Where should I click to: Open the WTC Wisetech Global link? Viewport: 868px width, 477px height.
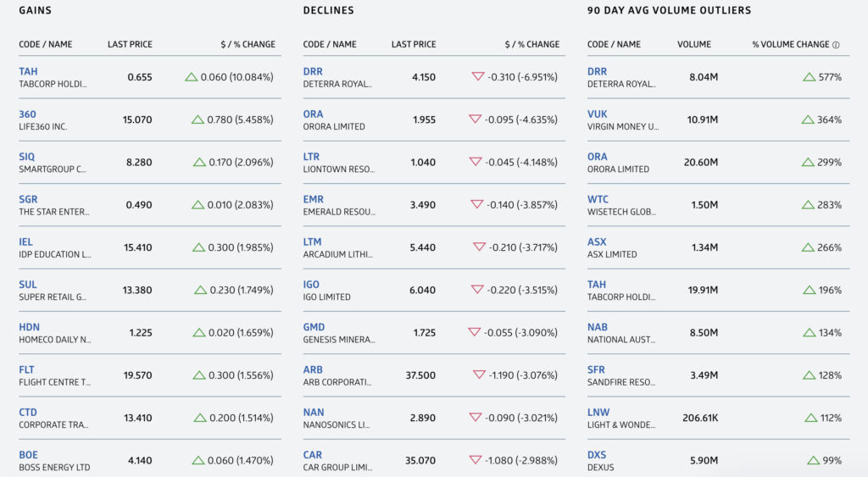coord(598,199)
